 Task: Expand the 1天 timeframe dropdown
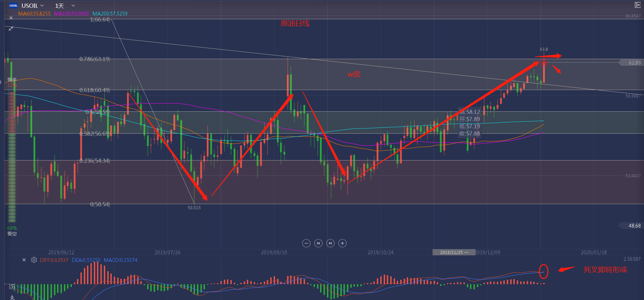click(x=65, y=5)
